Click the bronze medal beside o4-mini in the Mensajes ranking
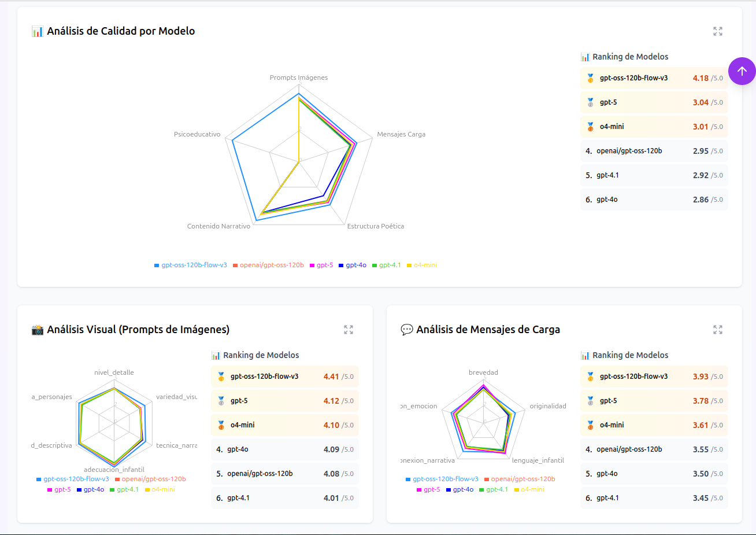756x535 pixels. (590, 425)
